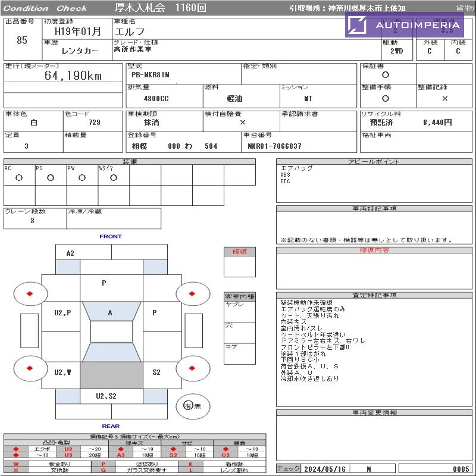This screenshot has height=476, width=476.
Task: Click the red diamond in the tire beside U2,P panel
Action: pos(30,293)
